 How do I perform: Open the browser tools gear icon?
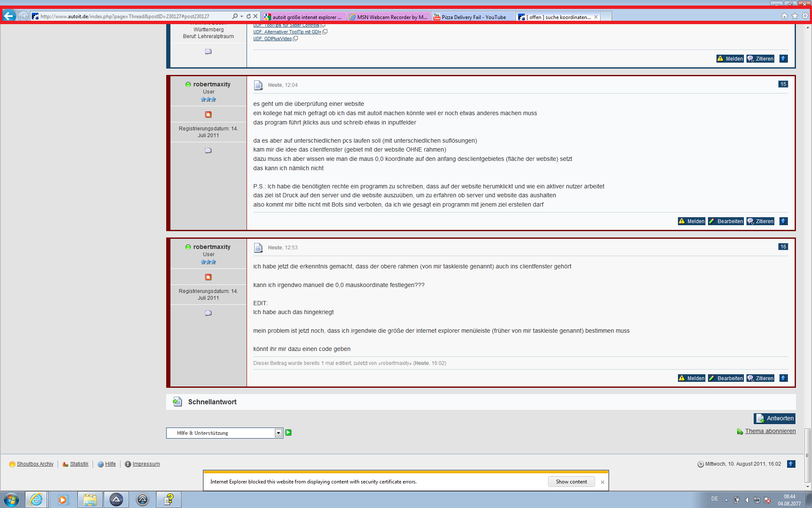[x=805, y=16]
